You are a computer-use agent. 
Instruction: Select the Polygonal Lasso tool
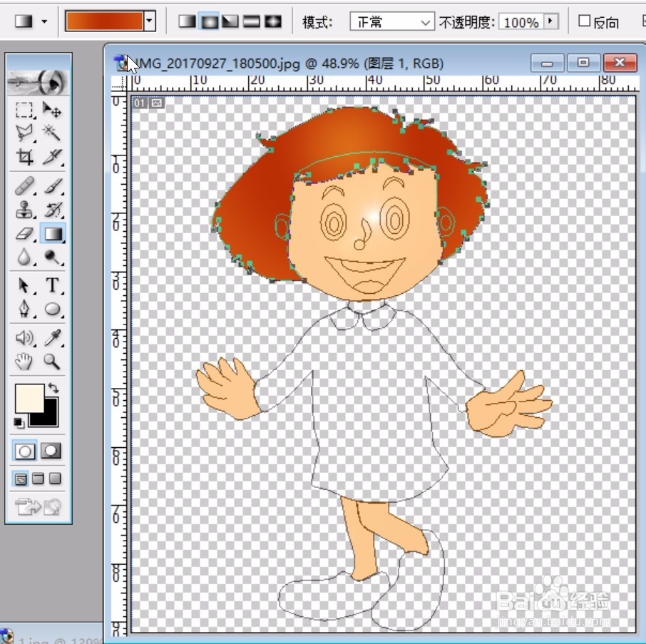click(24, 133)
